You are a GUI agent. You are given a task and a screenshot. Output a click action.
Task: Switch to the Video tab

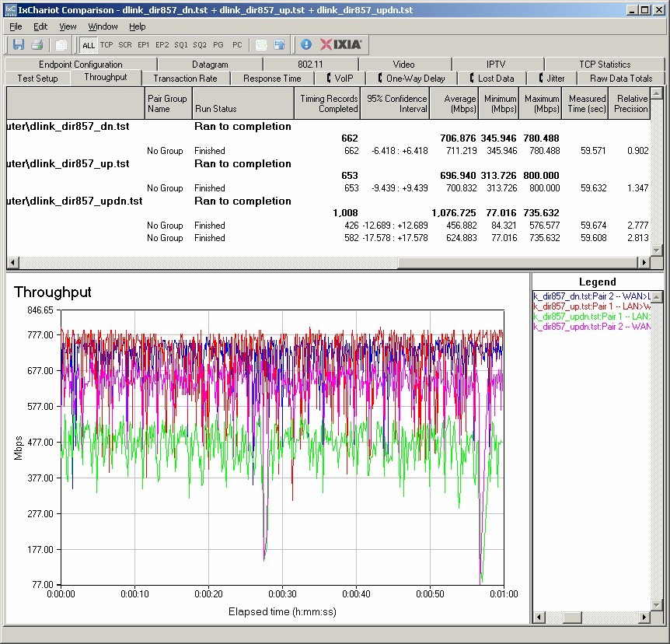403,64
